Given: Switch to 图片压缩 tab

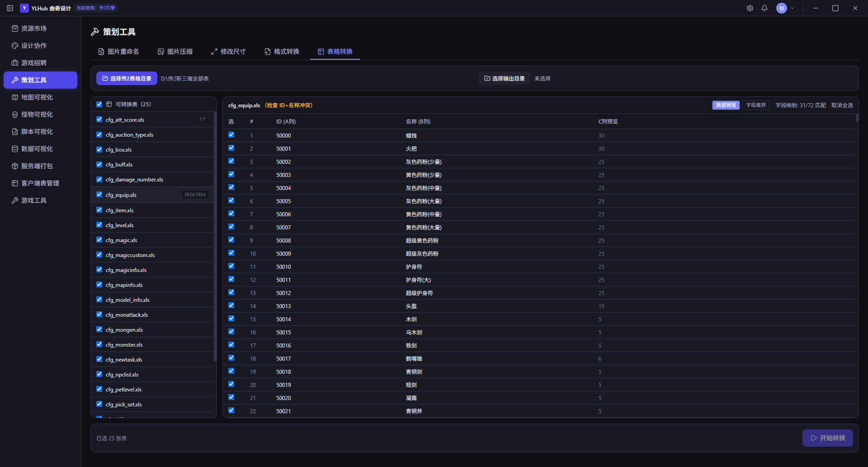Looking at the screenshot, I should coord(175,52).
